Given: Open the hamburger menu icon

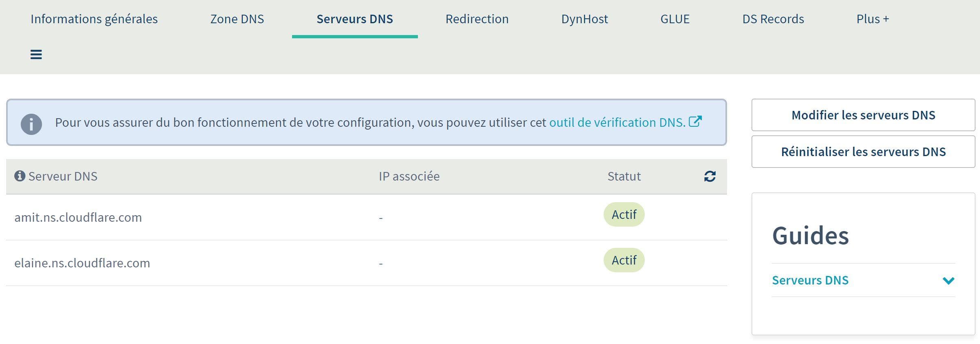Looking at the screenshot, I should 36,54.
